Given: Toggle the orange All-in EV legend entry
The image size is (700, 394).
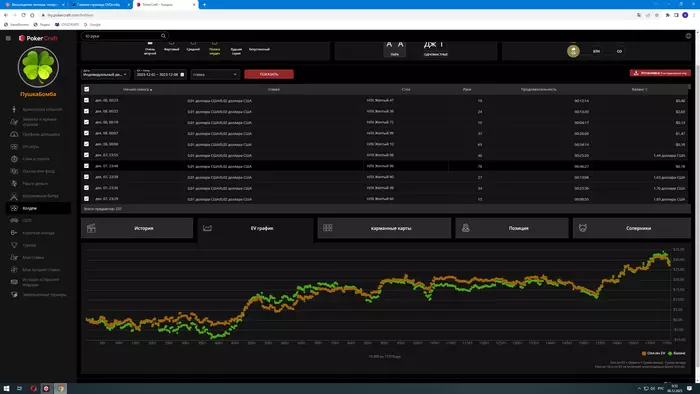Looking at the screenshot, I should (654, 353).
